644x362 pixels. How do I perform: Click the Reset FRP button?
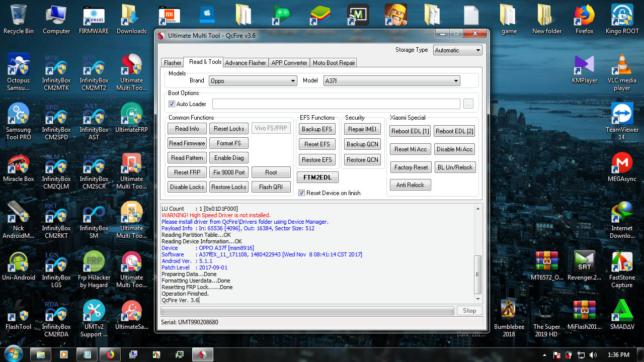[187, 172]
